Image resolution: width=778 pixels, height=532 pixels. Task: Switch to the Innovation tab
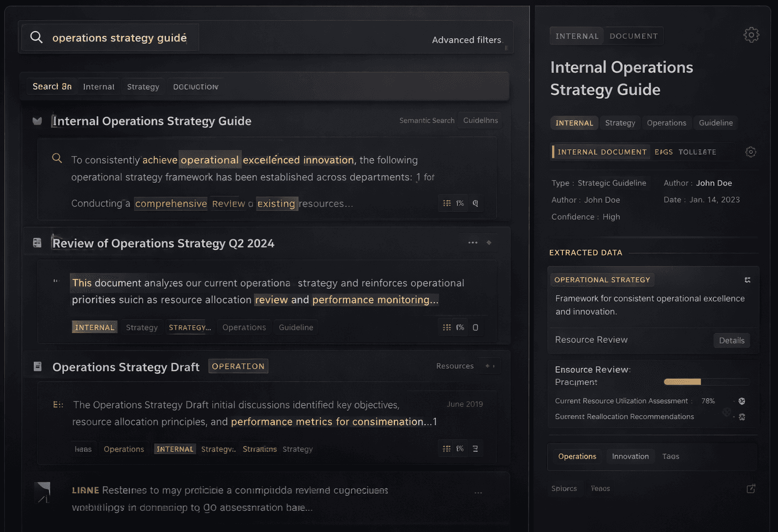coord(630,456)
